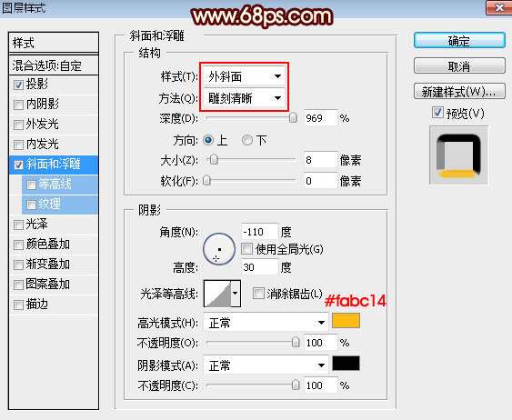
Task: Click the 确定 button
Action: pos(459,41)
